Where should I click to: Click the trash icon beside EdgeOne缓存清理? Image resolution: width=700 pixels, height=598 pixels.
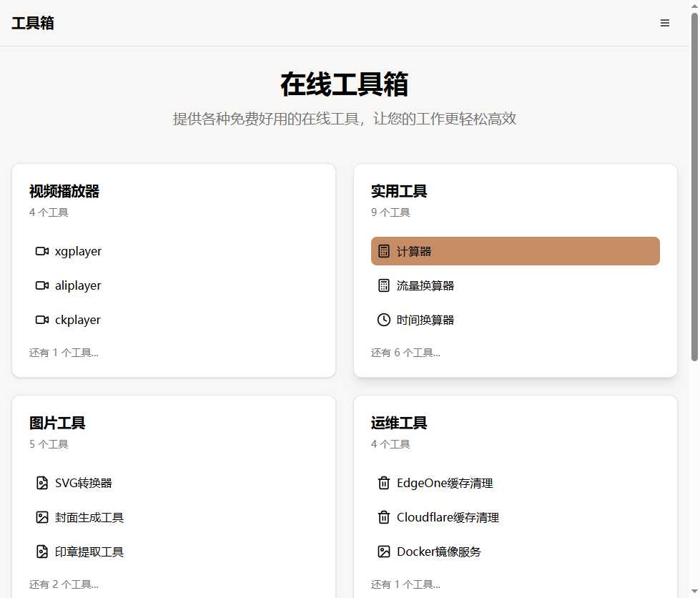(384, 483)
